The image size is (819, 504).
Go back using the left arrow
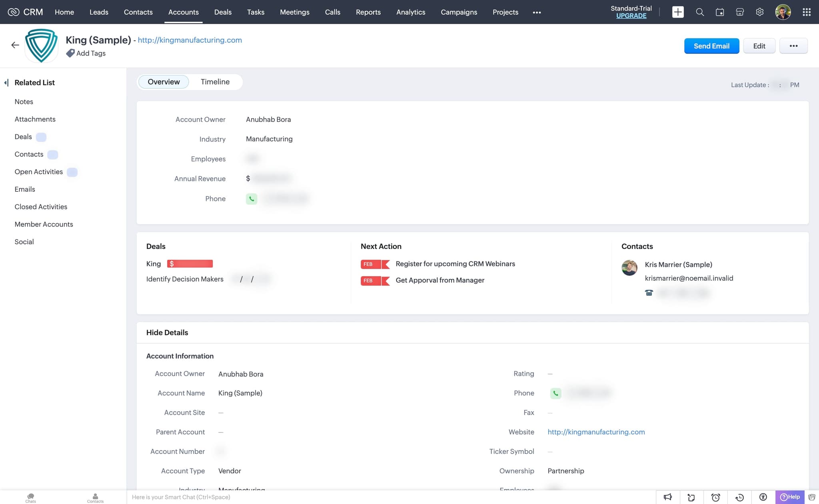pyautogui.click(x=15, y=45)
